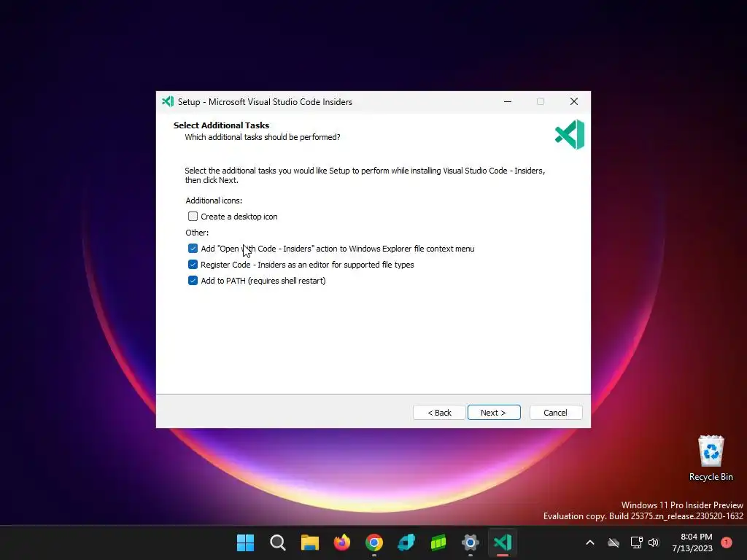Open clock showing 8:04 PM
The image size is (747, 560).
click(x=692, y=542)
